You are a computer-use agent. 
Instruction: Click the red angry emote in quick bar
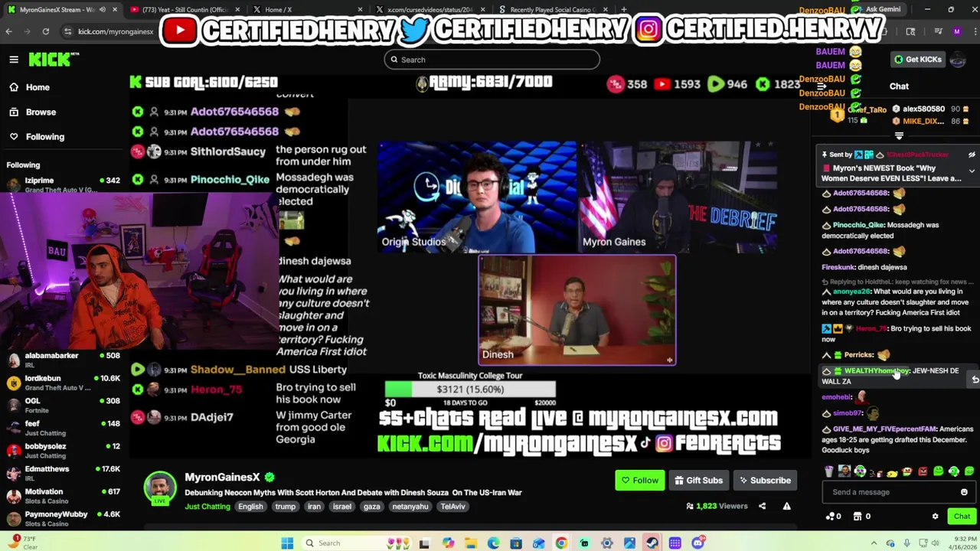click(923, 472)
